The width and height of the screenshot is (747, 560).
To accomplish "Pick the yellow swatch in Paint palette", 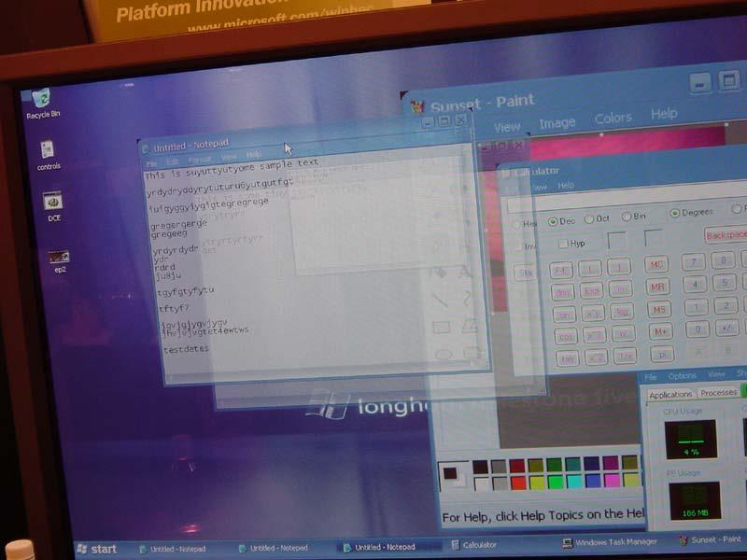I will click(x=537, y=483).
